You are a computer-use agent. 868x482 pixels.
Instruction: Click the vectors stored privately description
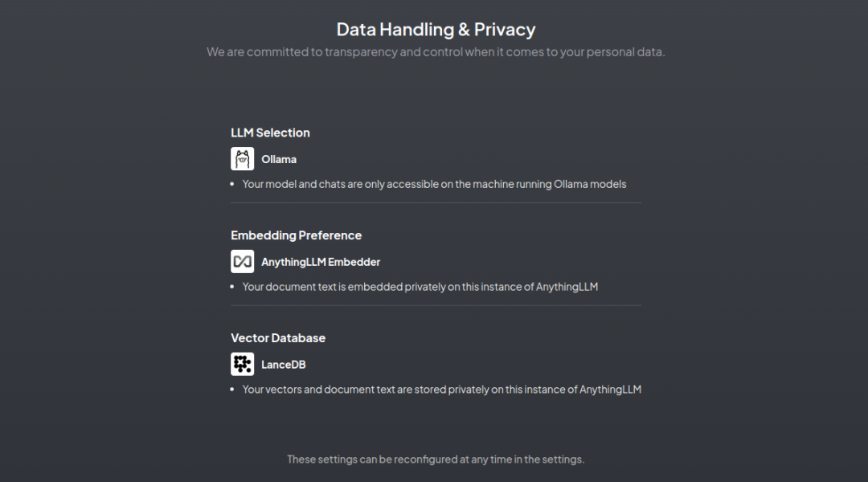[442, 390]
